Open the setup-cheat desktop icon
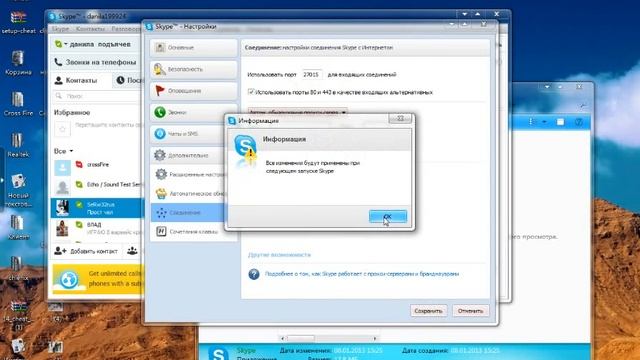Image resolution: width=640 pixels, height=360 pixels. (18, 22)
